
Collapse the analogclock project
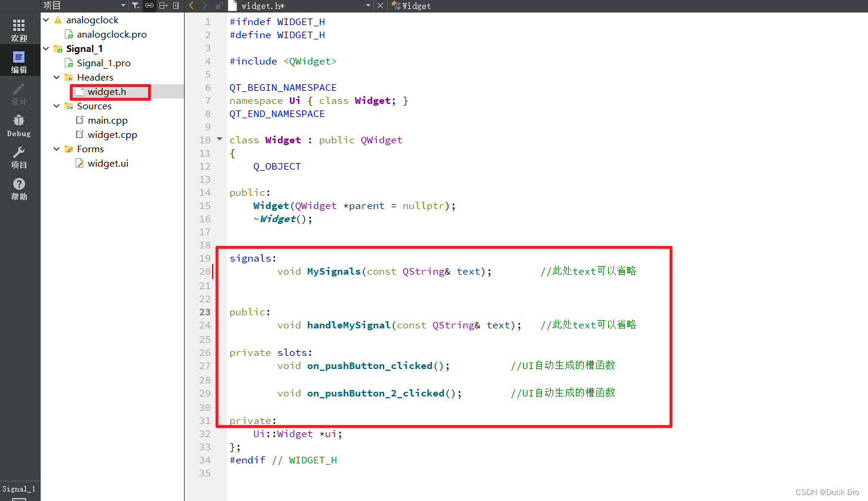click(45, 20)
